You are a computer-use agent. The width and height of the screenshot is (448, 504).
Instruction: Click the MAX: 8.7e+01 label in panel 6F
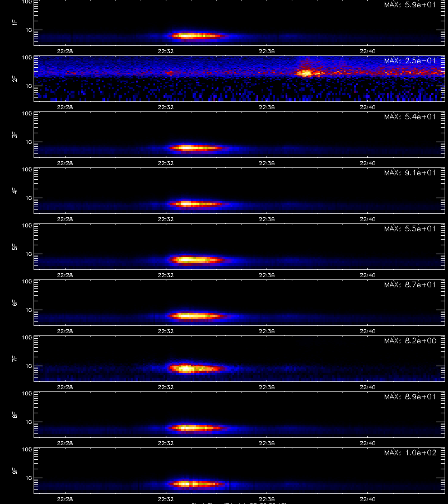(x=410, y=285)
